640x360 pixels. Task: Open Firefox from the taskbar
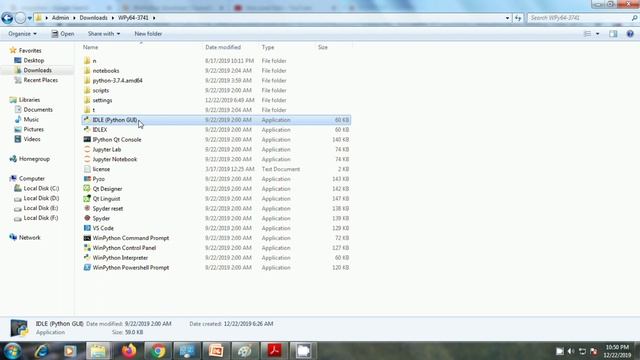(x=129, y=351)
